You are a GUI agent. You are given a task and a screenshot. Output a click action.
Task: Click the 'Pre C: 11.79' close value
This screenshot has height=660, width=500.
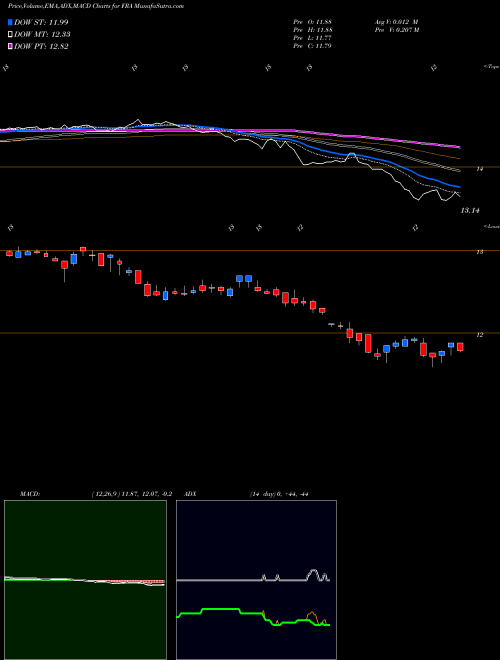(312, 46)
